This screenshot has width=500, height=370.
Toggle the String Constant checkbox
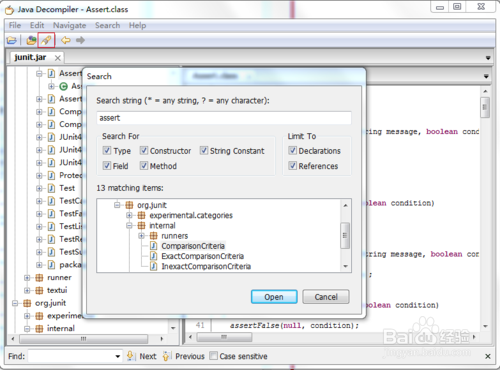pyautogui.click(x=204, y=151)
